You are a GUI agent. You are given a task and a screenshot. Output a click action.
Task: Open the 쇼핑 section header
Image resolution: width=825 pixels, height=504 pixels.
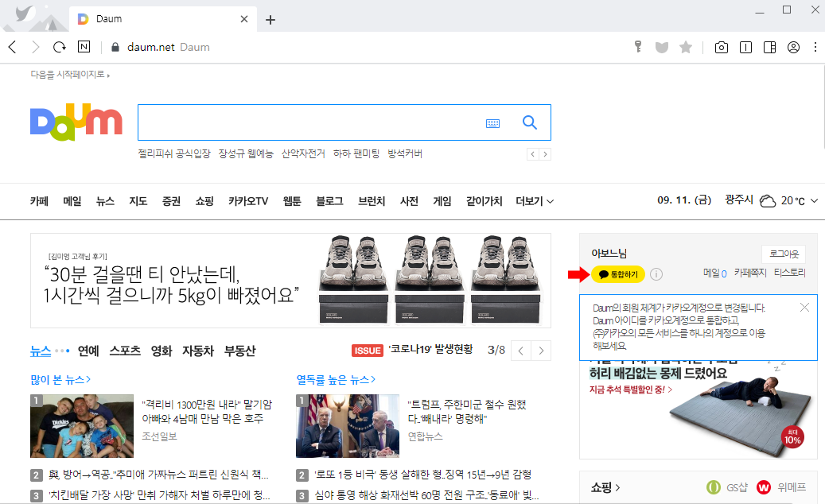click(605, 488)
